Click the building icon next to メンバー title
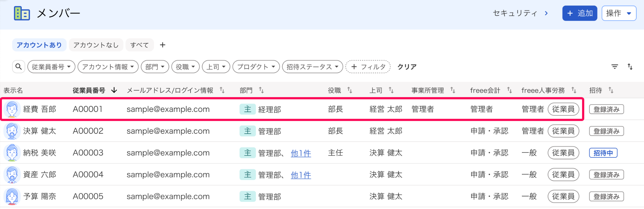 click(x=22, y=13)
